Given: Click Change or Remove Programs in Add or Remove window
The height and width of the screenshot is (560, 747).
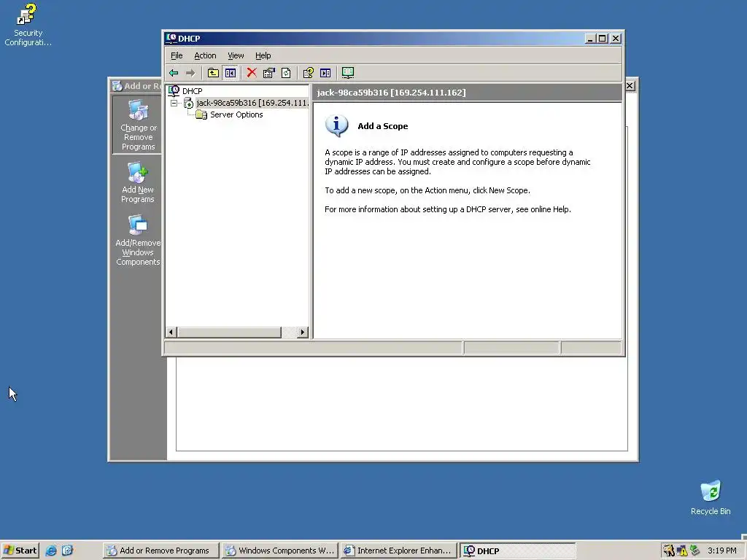Looking at the screenshot, I should point(138,125).
